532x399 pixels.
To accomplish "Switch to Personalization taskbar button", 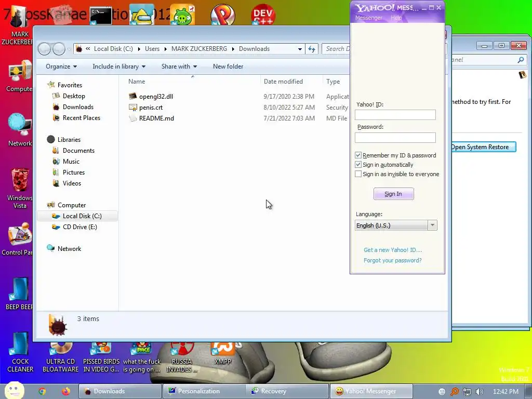I will pyautogui.click(x=204, y=391).
